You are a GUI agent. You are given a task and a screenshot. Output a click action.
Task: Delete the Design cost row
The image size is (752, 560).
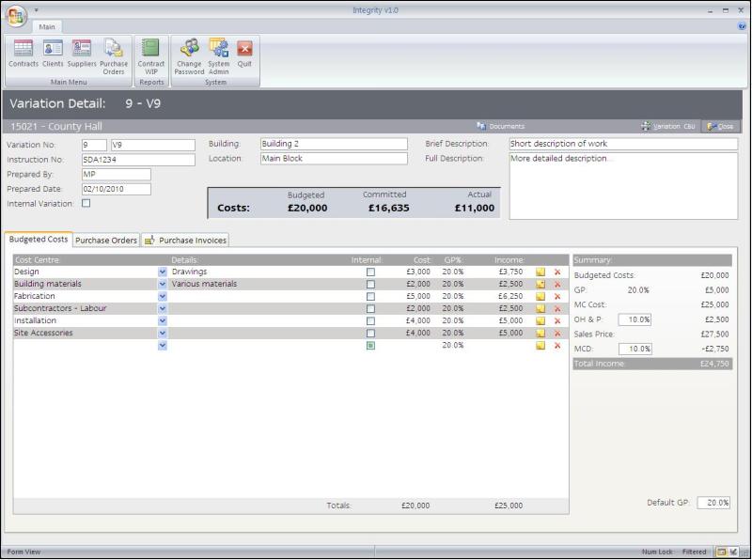click(x=557, y=272)
